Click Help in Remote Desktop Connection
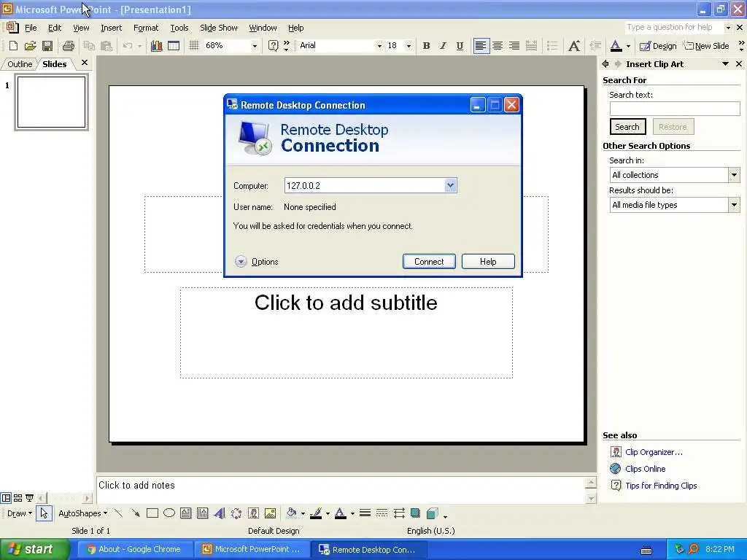Image resolution: width=747 pixels, height=560 pixels. 488,262
